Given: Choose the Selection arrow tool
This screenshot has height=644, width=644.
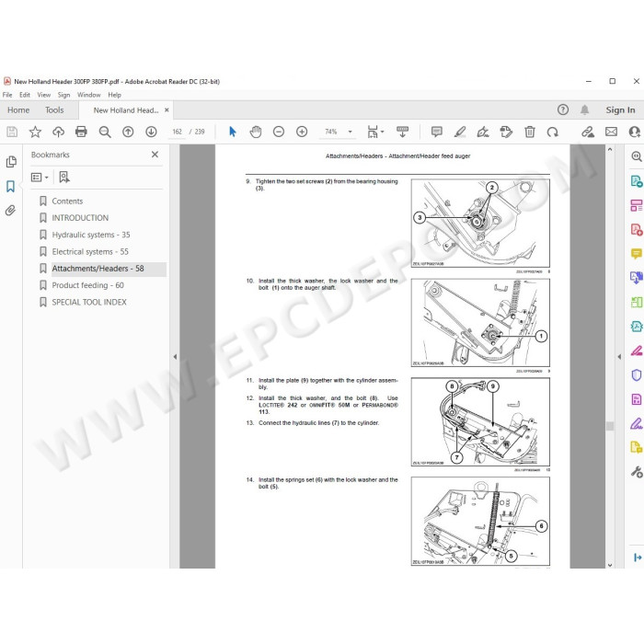Looking at the screenshot, I should point(233,132).
